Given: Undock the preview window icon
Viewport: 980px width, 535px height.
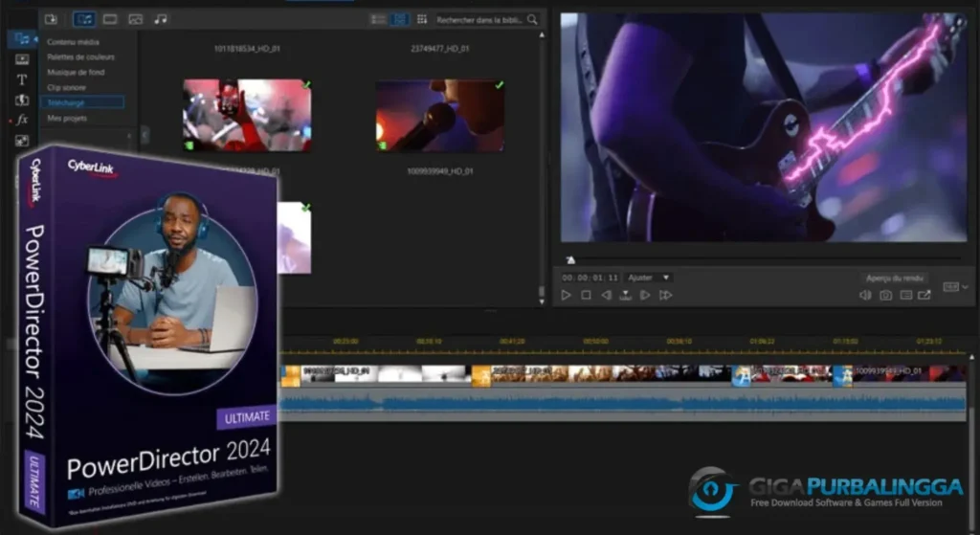Looking at the screenshot, I should pyautogui.click(x=924, y=295).
